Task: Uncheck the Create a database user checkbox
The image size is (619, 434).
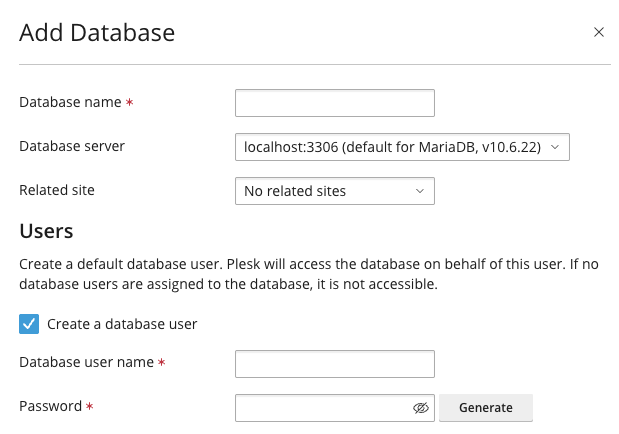Action: (x=29, y=324)
